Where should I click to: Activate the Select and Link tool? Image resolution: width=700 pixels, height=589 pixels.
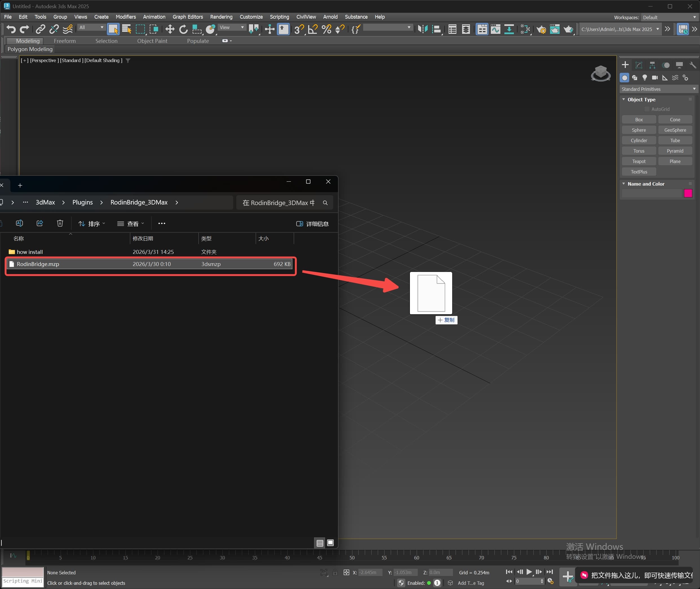coord(40,29)
